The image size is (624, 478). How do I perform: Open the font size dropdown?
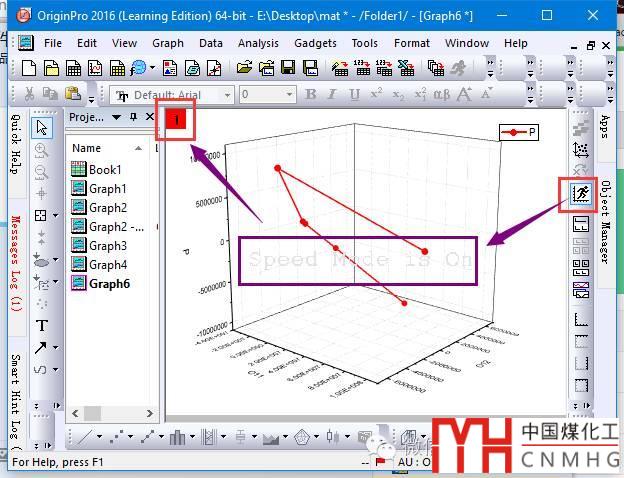290,95
